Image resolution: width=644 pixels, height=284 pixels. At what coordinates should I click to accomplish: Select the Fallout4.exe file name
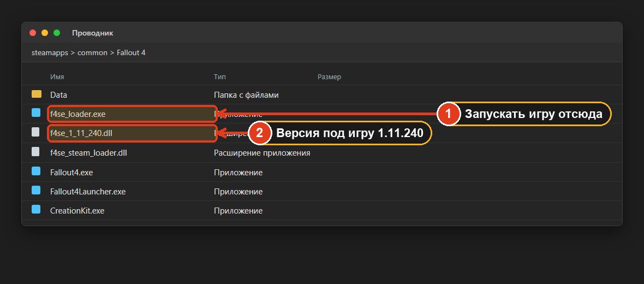click(x=71, y=172)
